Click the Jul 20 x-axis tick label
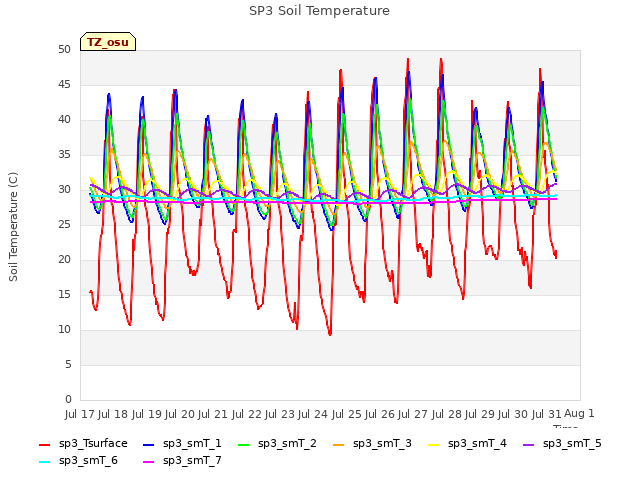The height and width of the screenshot is (480, 640). coord(180,414)
